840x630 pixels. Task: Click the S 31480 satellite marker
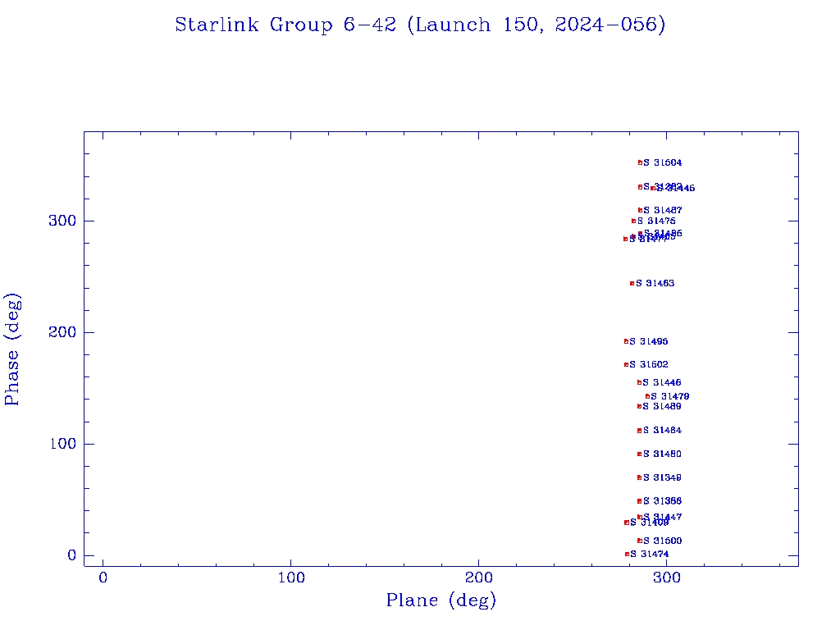[x=639, y=454]
